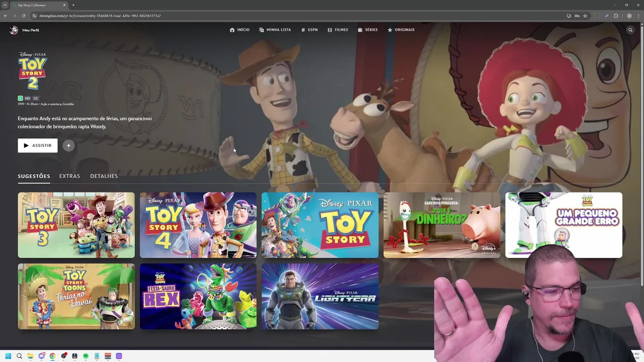Open the browser extensions puzzle icon
This screenshot has height=362, width=644.
[616, 16]
